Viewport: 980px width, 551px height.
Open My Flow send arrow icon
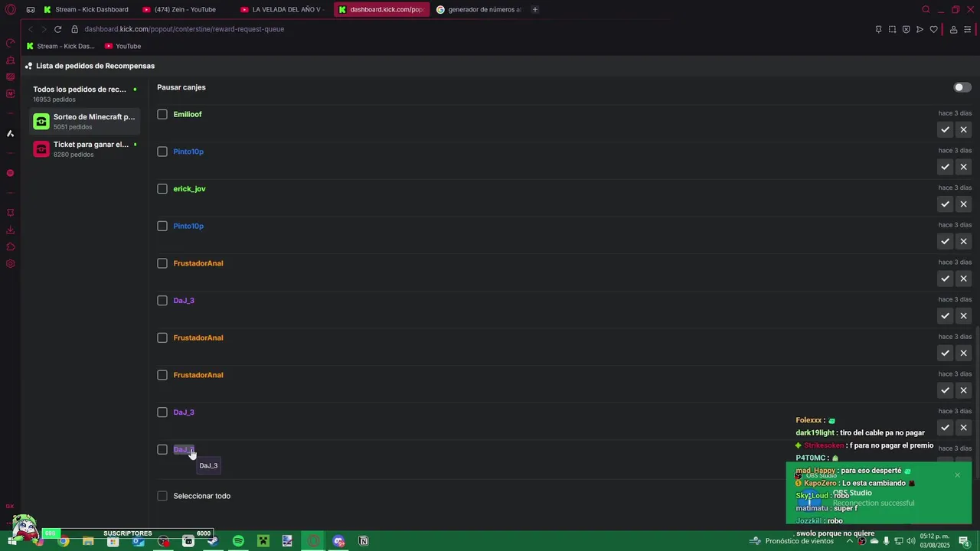pos(920,29)
